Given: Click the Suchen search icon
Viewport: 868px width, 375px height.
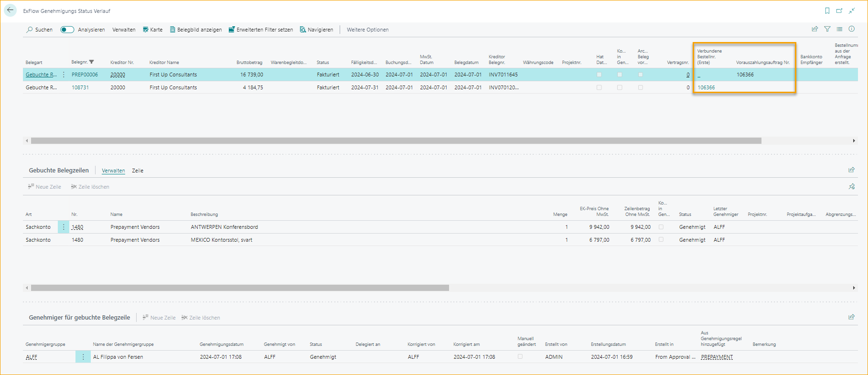Looking at the screenshot, I should [30, 30].
